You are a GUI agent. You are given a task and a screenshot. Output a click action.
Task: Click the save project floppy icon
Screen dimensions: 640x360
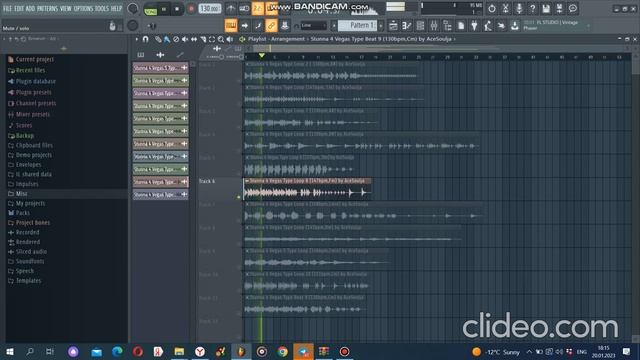[546, 8]
